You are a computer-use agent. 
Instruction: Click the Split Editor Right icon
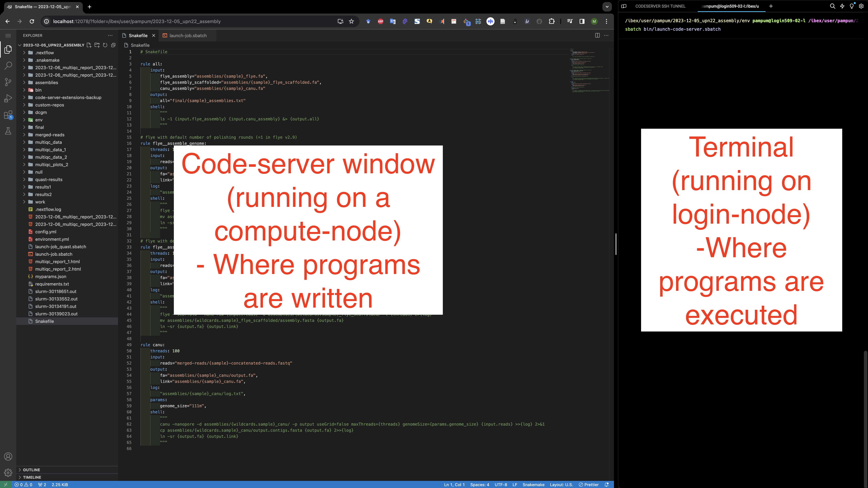coord(597,35)
